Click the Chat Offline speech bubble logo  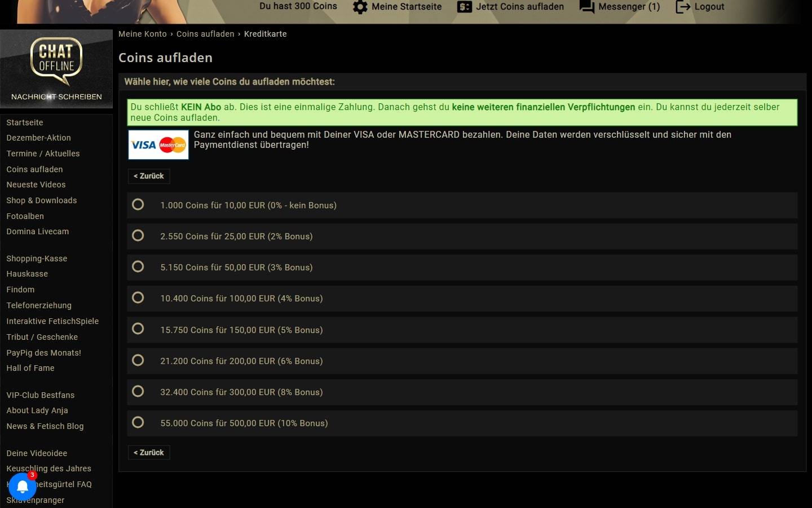tap(56, 60)
